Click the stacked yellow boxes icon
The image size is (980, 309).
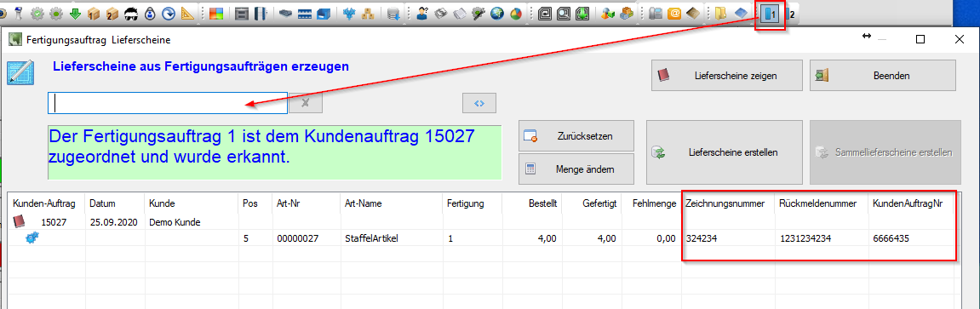tap(368, 13)
